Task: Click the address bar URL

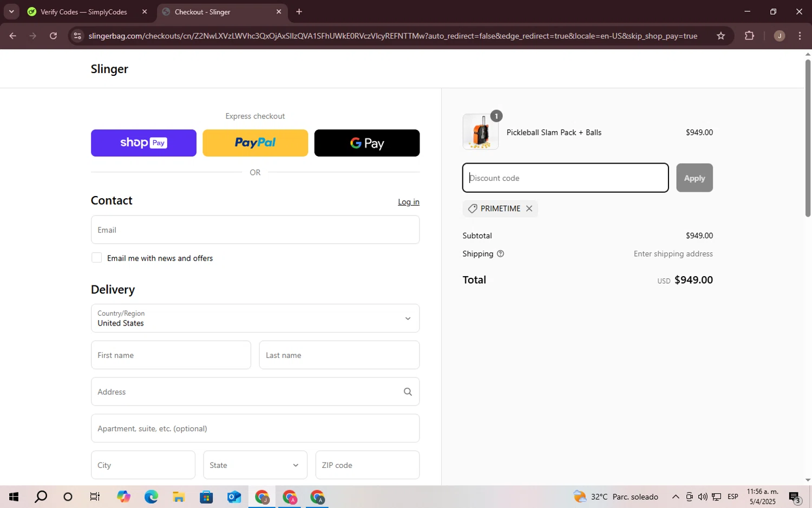Action: [392, 36]
